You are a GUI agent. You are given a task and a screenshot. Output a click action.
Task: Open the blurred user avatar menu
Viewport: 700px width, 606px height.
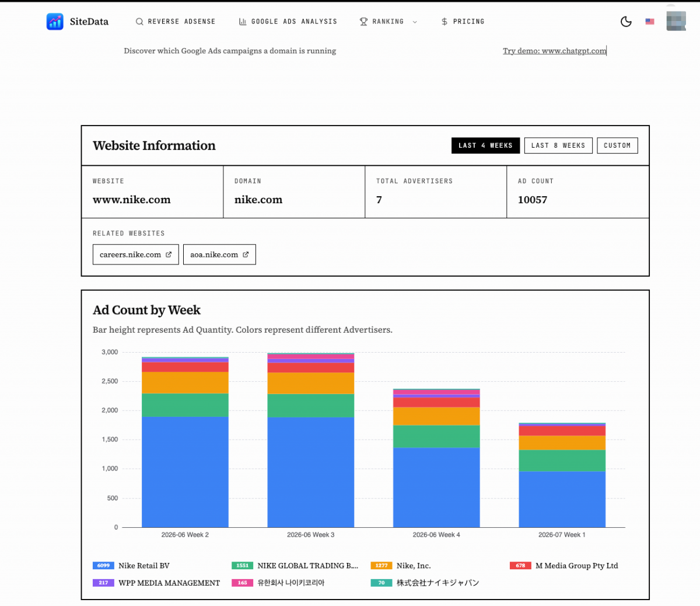tap(676, 21)
